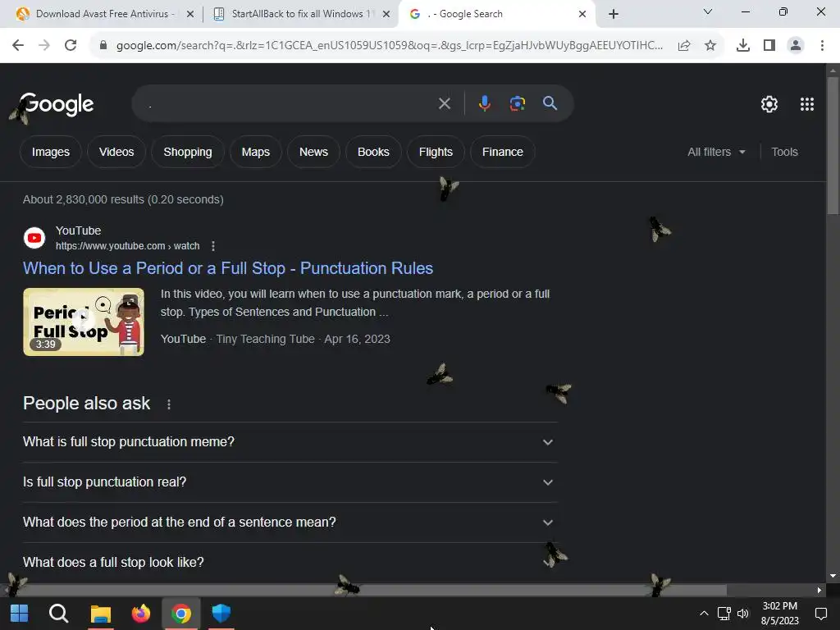Open Google apps grid
Screen dimensions: 840x630
point(807,104)
